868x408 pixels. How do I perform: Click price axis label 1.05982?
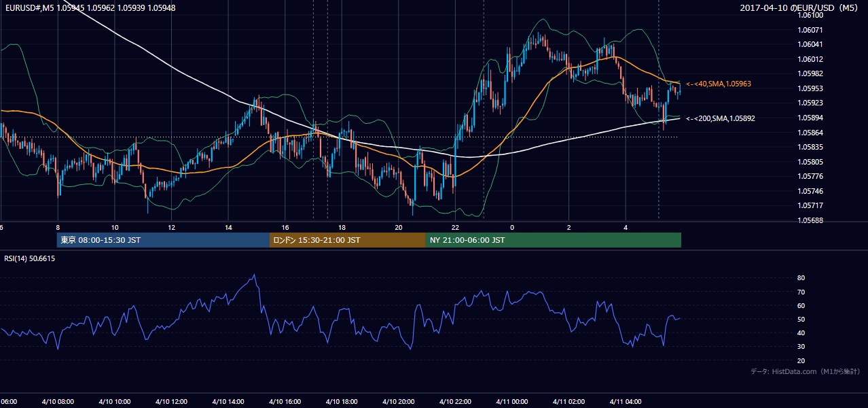tap(810, 73)
